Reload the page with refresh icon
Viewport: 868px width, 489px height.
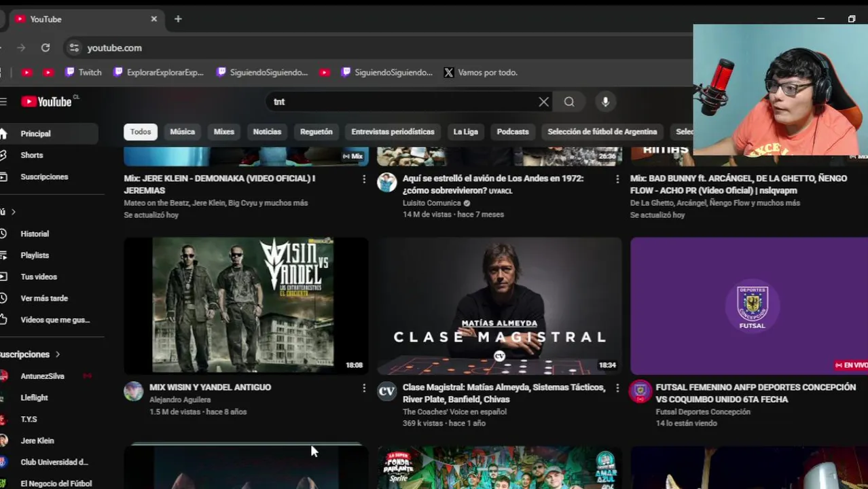tap(46, 48)
